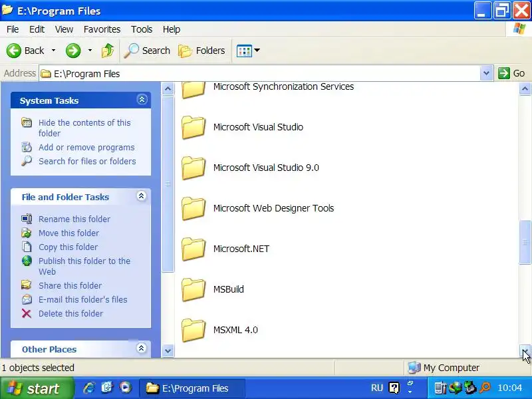Collapse the Other Places panel
Screen dimensions: 532x399
[142, 348]
